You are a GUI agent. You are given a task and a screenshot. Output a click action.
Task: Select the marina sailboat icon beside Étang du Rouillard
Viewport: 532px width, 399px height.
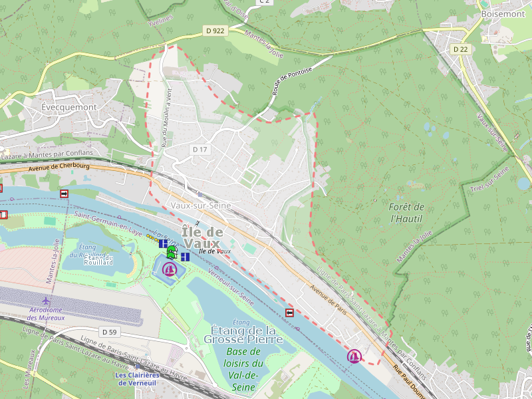(170, 270)
